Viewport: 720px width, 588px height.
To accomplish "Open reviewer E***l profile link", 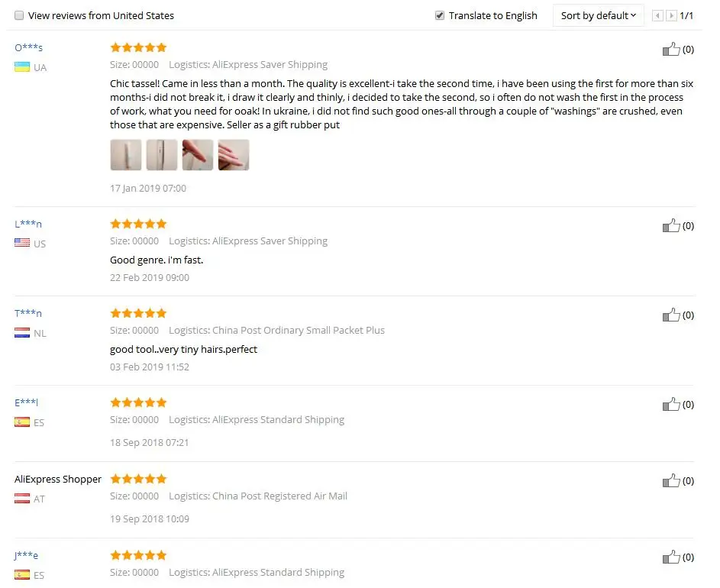I will coord(26,402).
